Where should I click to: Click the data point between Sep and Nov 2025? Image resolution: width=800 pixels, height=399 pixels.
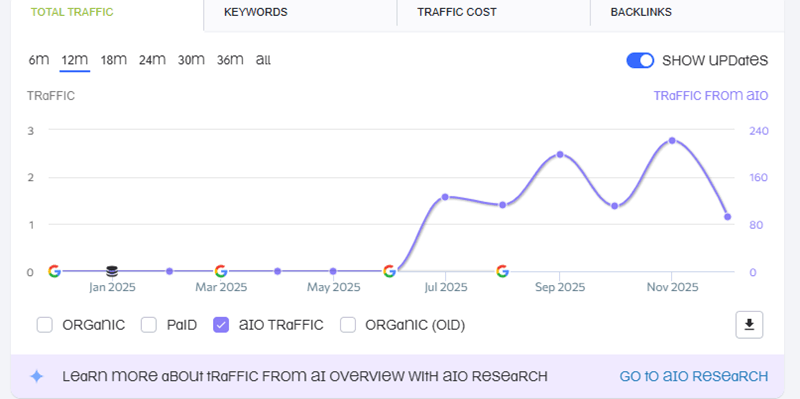[x=615, y=206]
